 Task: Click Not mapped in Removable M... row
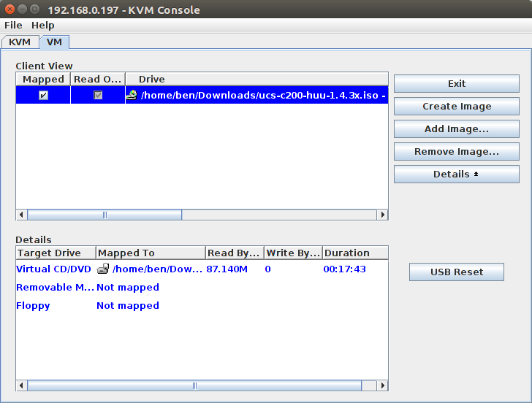[x=128, y=287]
